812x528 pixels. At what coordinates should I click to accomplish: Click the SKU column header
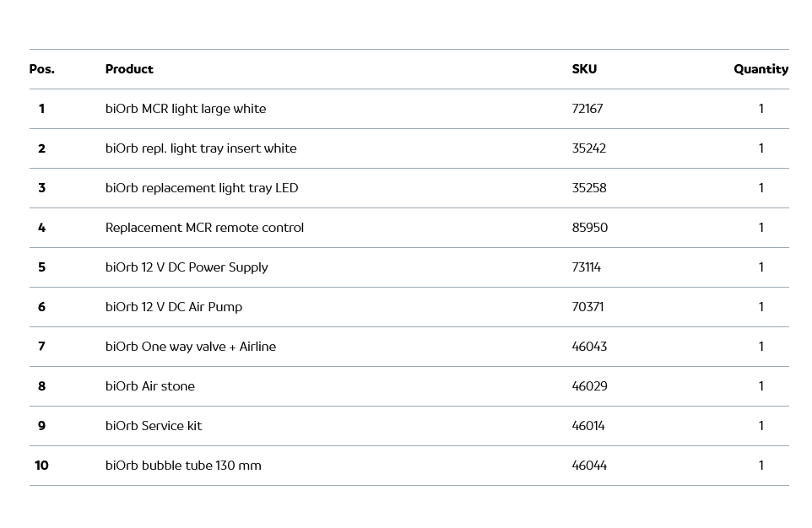[584, 69]
